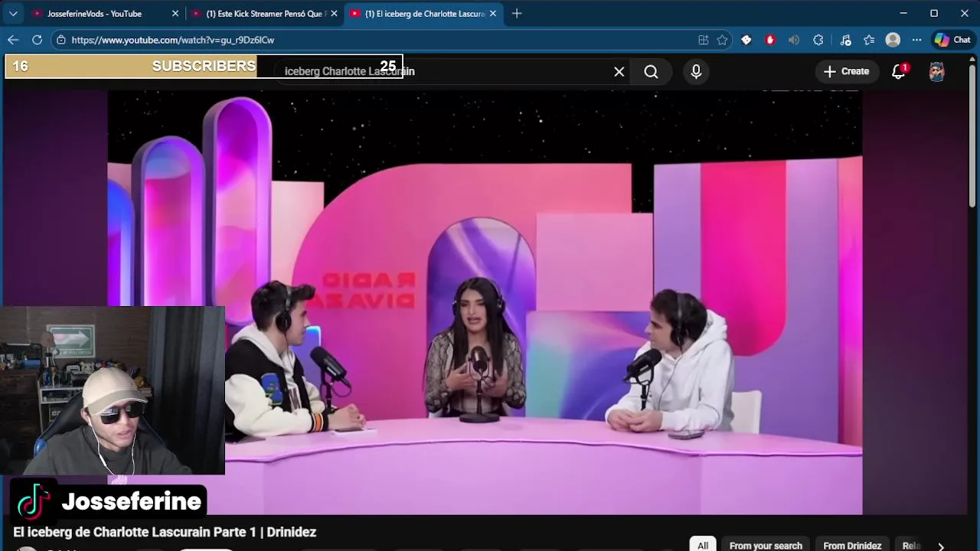Open the black diamond extension icon
Viewport: 980px width, 551px height.
(x=746, y=40)
